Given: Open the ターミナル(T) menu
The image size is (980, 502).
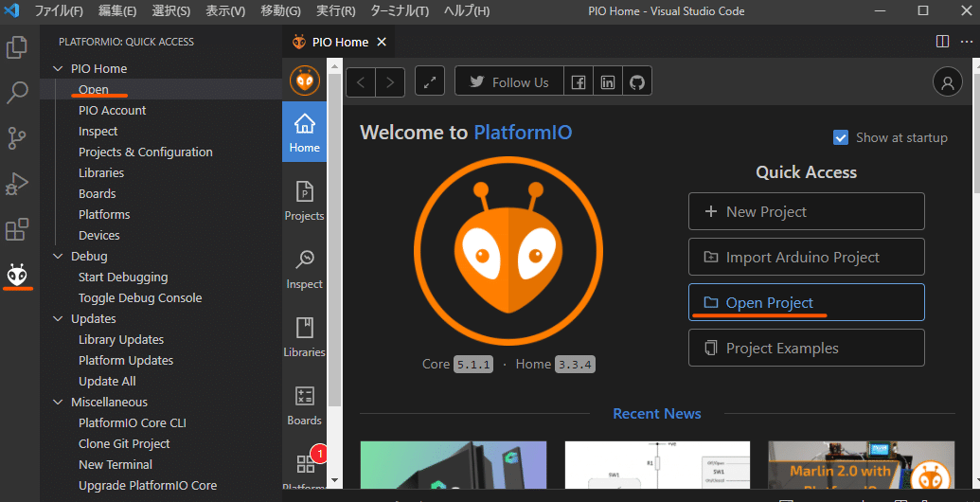Looking at the screenshot, I should point(400,11).
